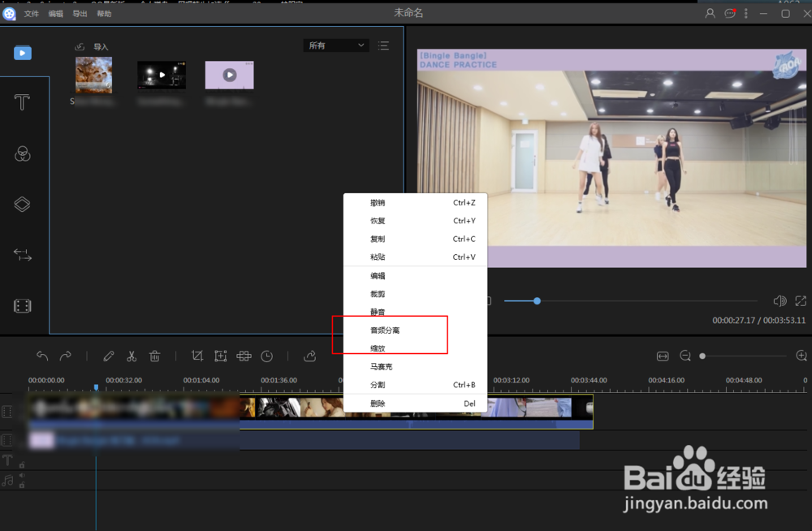Click the export share icon in toolbar
Image resolution: width=812 pixels, height=531 pixels.
pyautogui.click(x=309, y=356)
